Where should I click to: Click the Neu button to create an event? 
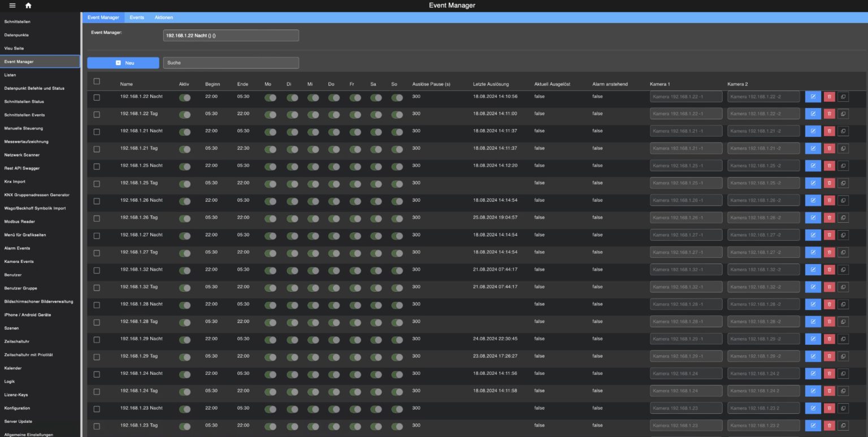point(123,62)
